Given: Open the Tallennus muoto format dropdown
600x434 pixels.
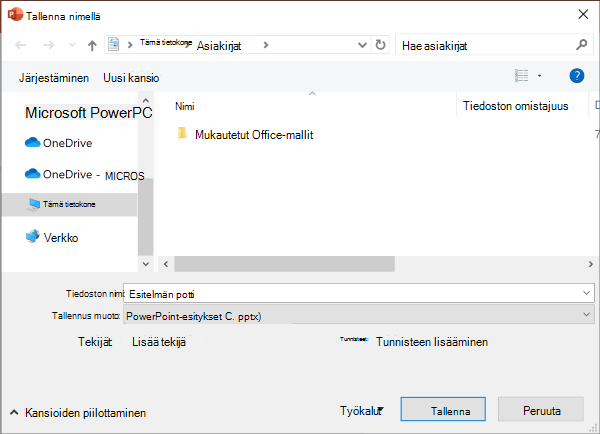Looking at the screenshot, I should [x=359, y=316].
